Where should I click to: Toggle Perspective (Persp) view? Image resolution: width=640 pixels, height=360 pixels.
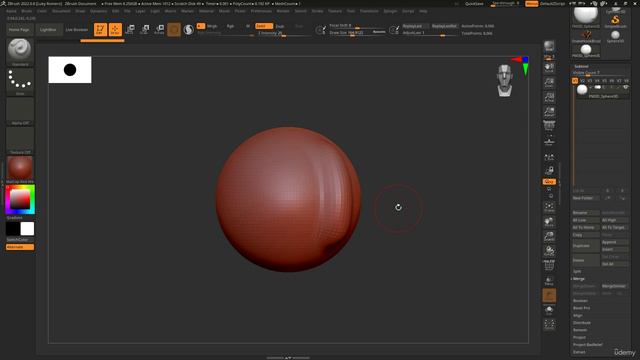tap(549, 124)
